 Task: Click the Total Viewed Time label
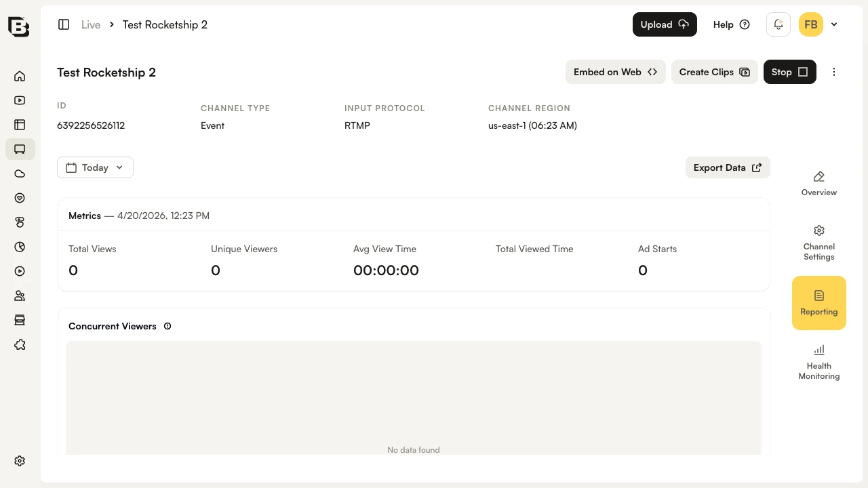click(x=534, y=249)
